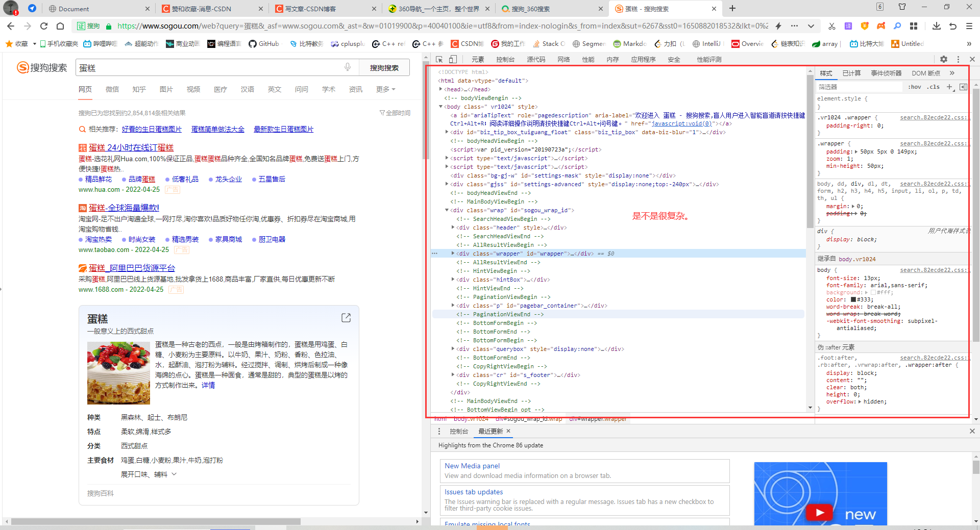Click the scissors screenshot tool icon
The width and height of the screenshot is (980, 530).
[832, 26]
